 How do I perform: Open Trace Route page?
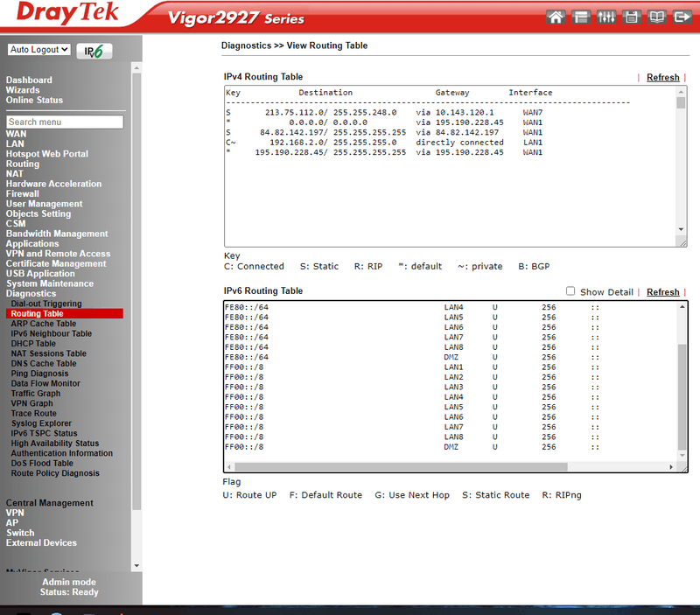point(34,413)
